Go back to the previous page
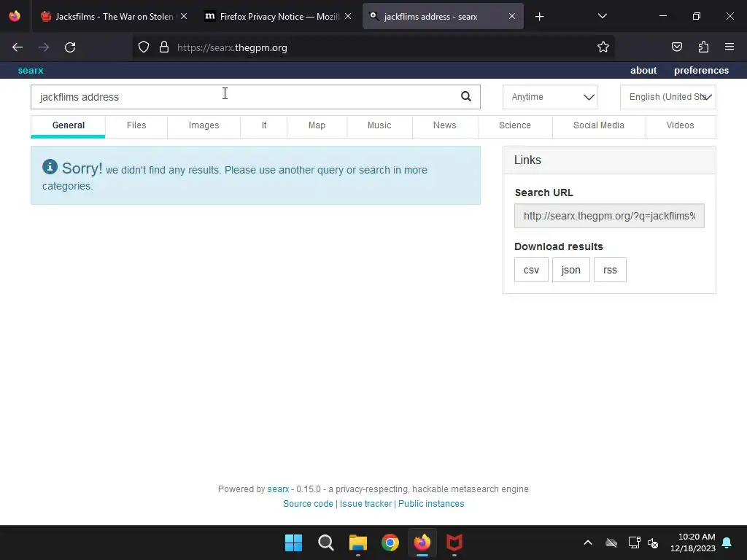This screenshot has width=747, height=560. (x=18, y=47)
